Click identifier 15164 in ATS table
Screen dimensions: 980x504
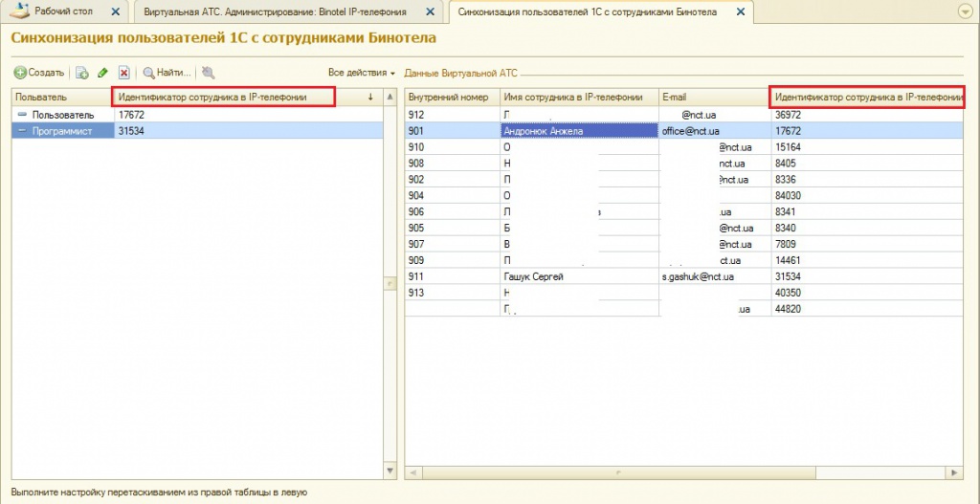tap(867, 147)
